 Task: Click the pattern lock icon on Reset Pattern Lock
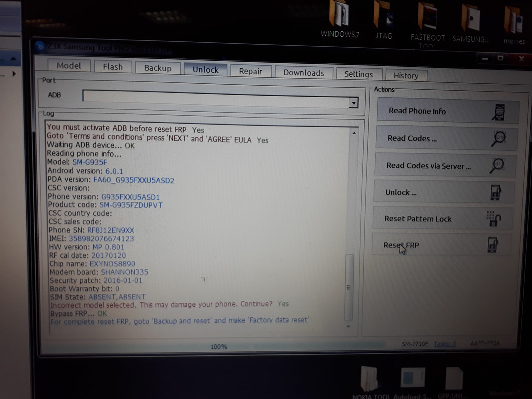[x=493, y=219]
